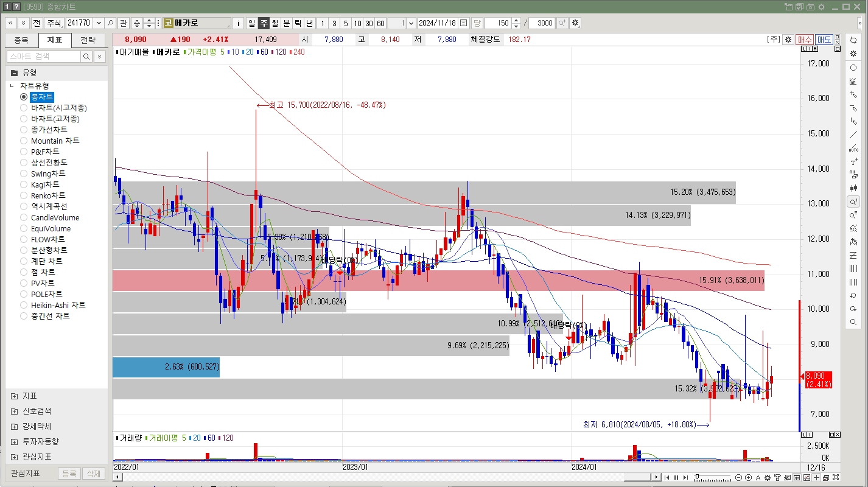Select the circle drawing tool
This screenshot has width=868, height=487.
[853, 68]
